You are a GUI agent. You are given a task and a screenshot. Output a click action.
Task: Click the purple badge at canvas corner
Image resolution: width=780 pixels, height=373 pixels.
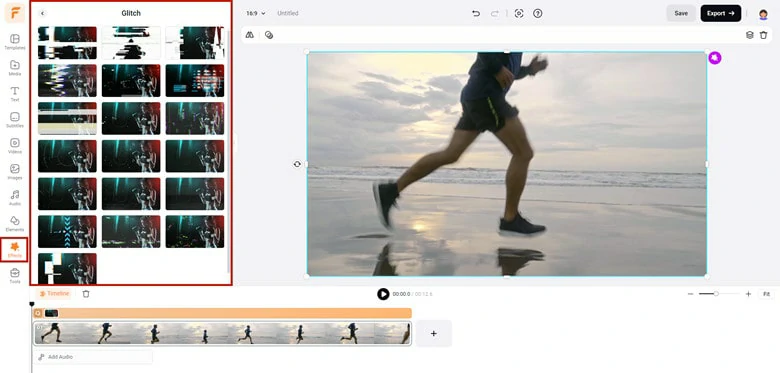point(715,58)
